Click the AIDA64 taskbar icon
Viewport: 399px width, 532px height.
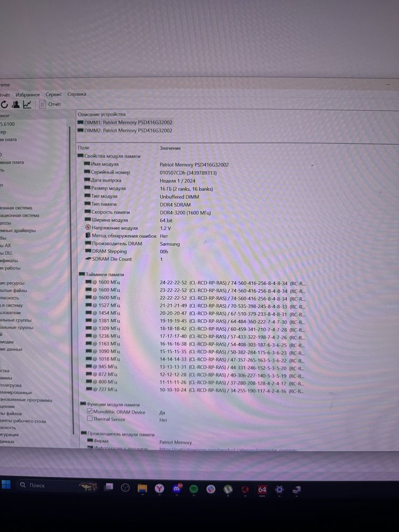coord(262,489)
